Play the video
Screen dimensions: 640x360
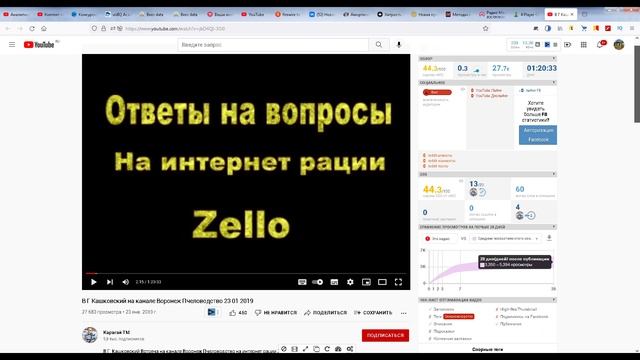pos(93,282)
